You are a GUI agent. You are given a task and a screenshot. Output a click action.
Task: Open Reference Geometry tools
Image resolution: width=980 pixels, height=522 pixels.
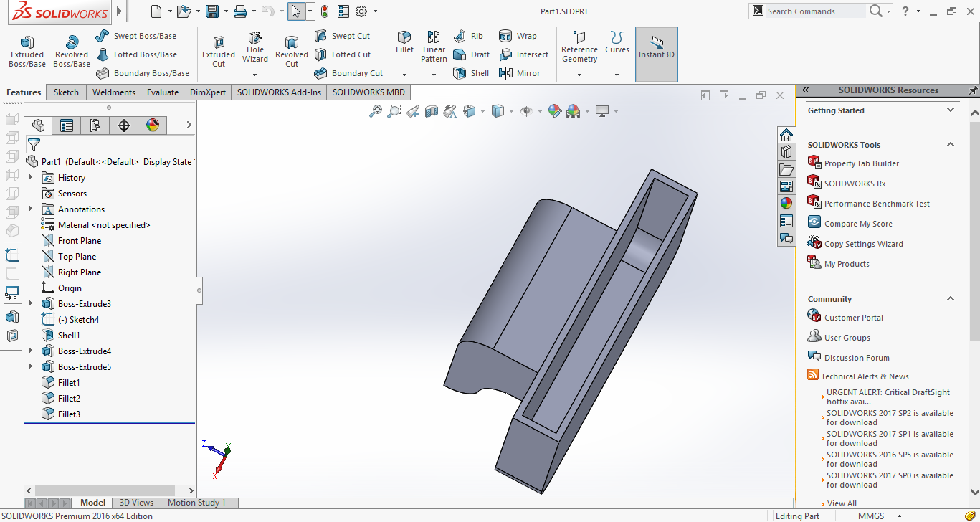pos(579,47)
